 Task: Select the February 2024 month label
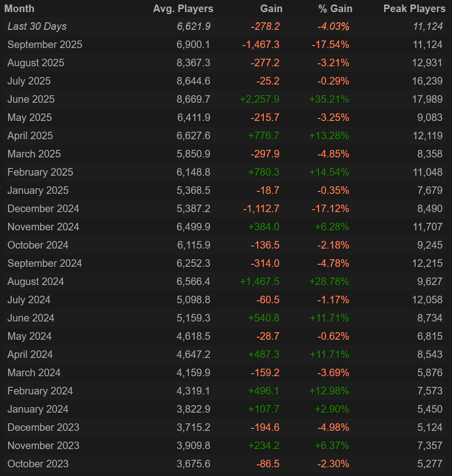coord(40,391)
